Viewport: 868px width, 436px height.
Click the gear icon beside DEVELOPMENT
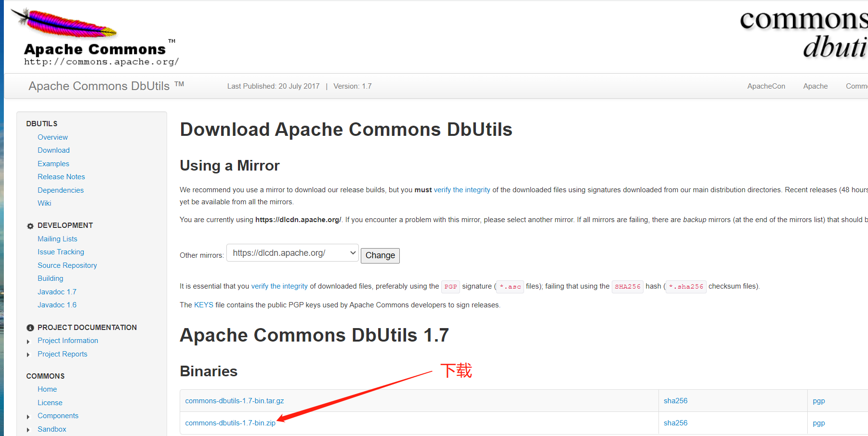(30, 225)
